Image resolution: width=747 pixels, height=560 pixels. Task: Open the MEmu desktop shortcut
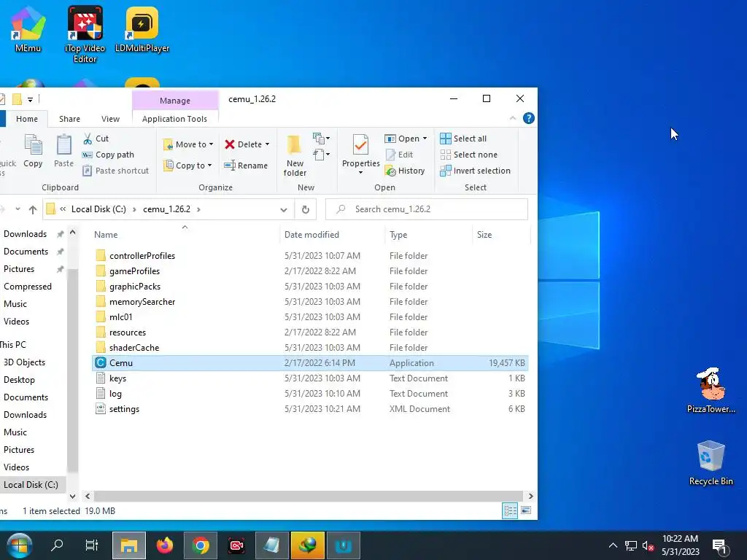pyautogui.click(x=28, y=29)
